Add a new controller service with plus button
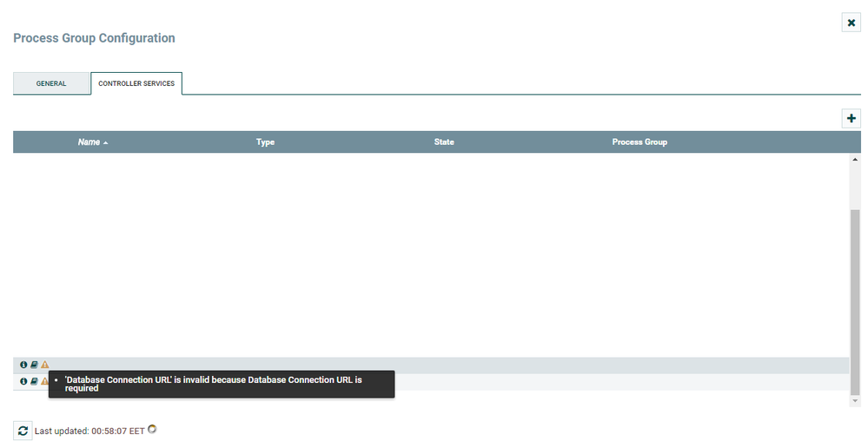Viewport: 868px width, 448px height. point(851,118)
